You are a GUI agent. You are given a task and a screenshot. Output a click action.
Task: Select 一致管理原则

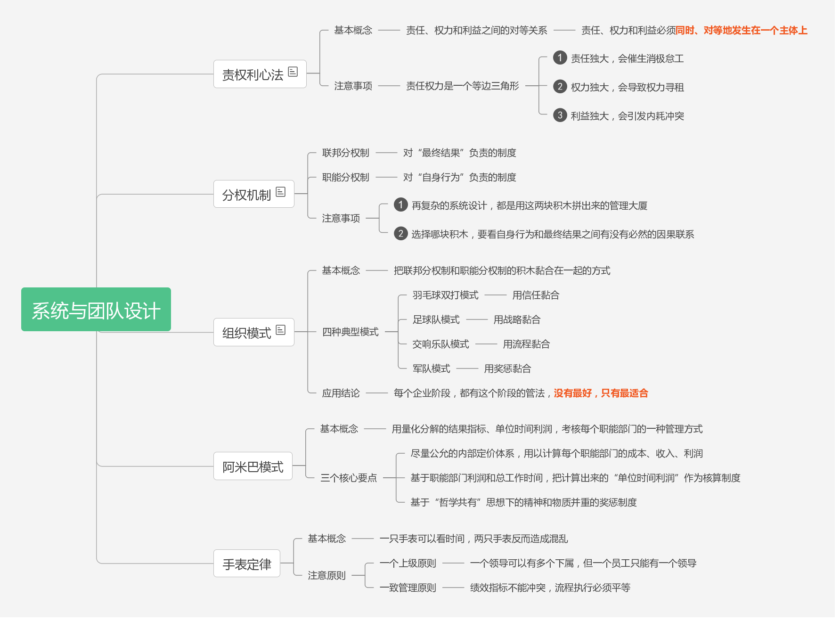click(408, 588)
